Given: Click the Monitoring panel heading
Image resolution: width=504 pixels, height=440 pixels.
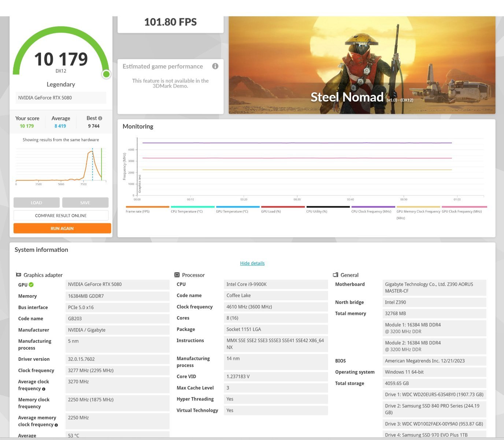Looking at the screenshot, I should pos(138,126).
